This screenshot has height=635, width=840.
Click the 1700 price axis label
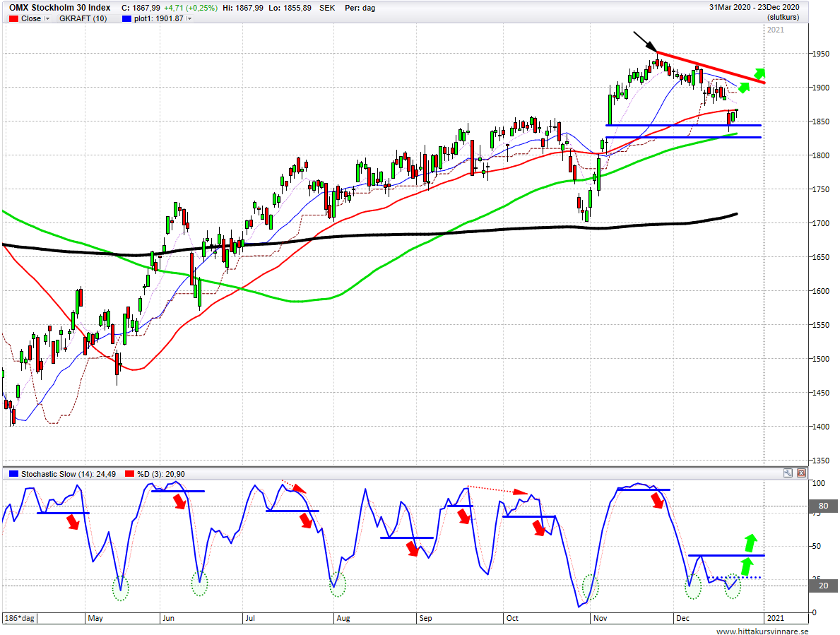coord(821,223)
